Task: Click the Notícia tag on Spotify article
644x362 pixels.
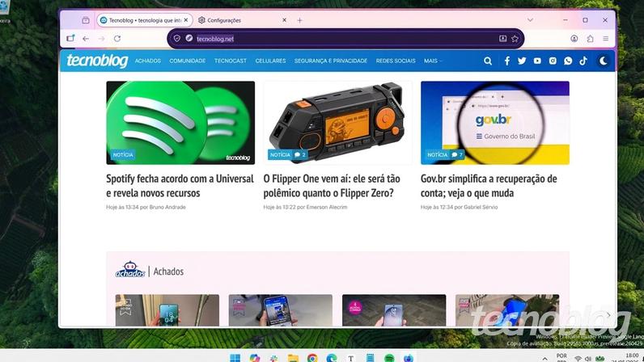Action: [x=123, y=154]
